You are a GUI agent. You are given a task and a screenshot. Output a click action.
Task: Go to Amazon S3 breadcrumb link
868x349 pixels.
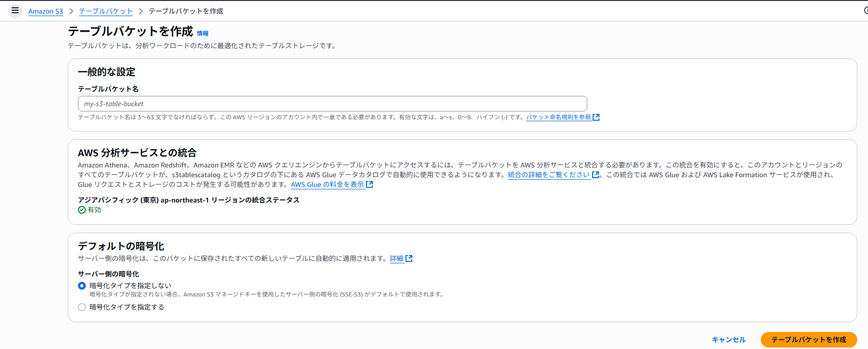tap(46, 11)
